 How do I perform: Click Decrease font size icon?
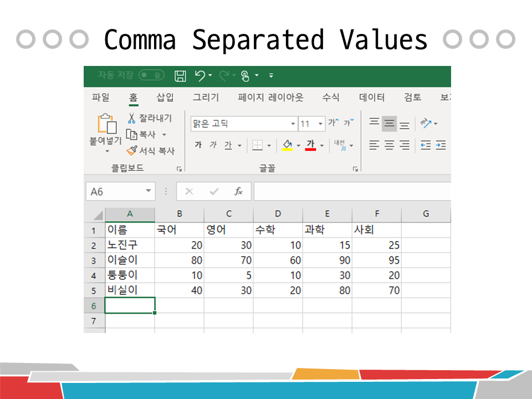click(x=349, y=122)
